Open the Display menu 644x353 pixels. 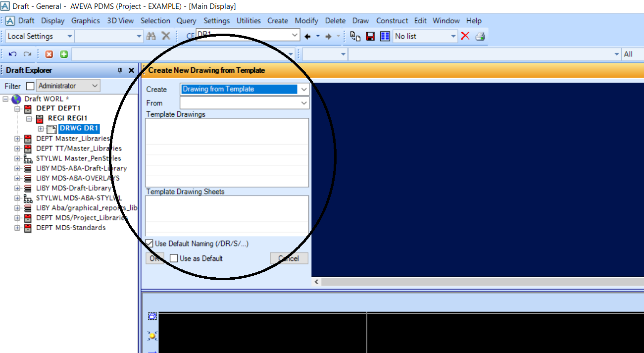click(x=53, y=21)
